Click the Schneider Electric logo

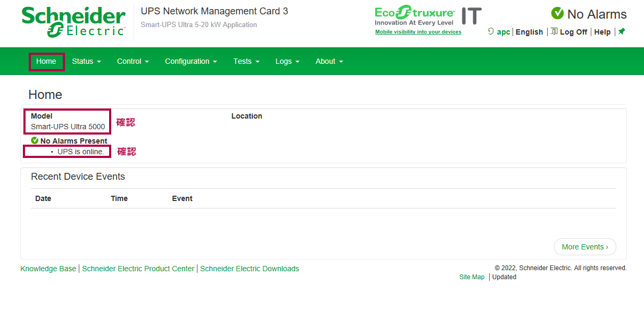coord(73,22)
